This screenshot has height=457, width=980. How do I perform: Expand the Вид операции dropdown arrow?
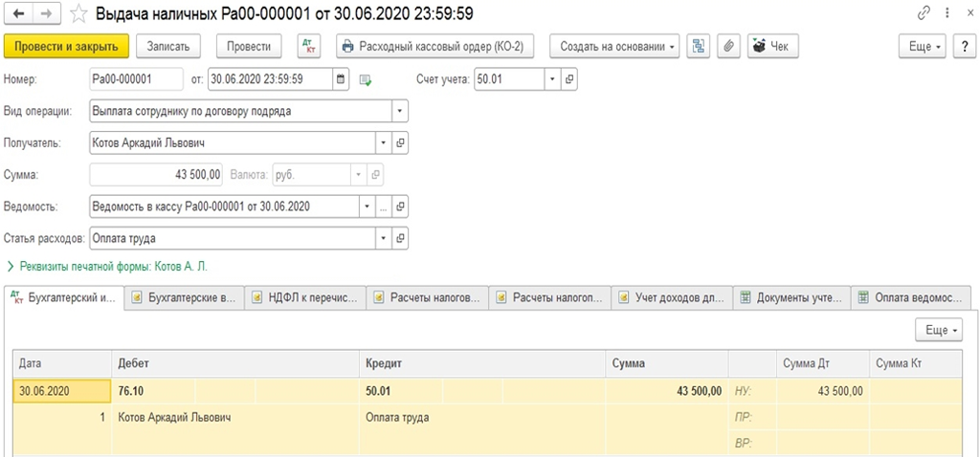pos(400,112)
